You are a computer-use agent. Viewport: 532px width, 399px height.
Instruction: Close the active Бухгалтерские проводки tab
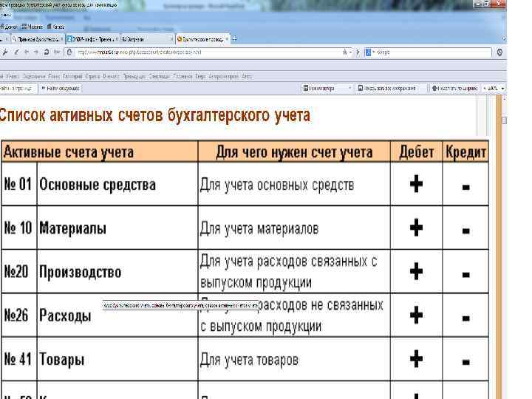pyautogui.click(x=227, y=39)
